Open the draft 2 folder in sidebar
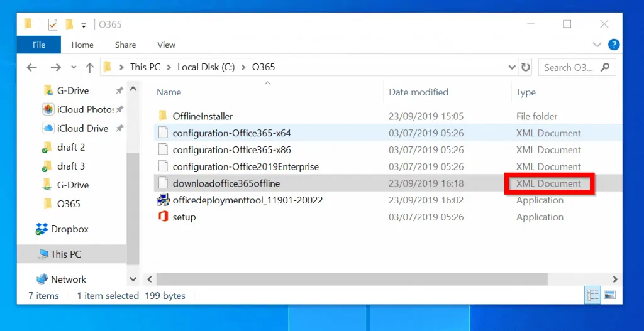Viewport: 644px width, 331px height. pos(71,147)
